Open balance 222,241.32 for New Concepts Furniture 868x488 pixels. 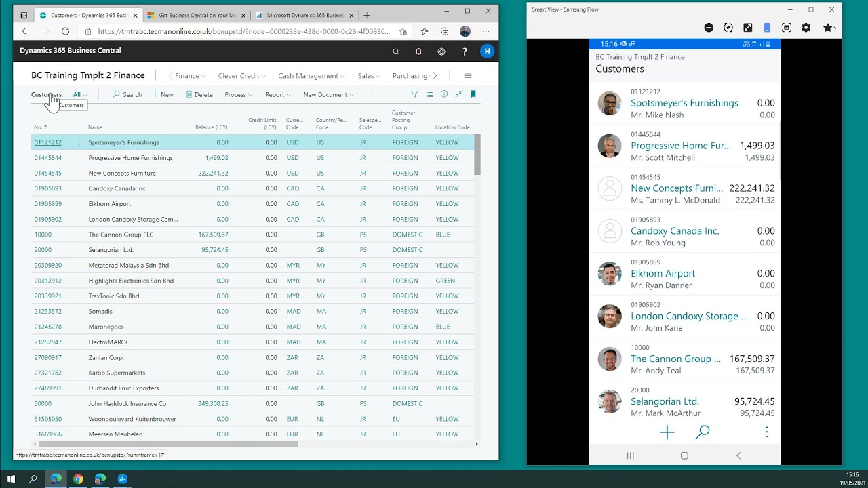(213, 173)
